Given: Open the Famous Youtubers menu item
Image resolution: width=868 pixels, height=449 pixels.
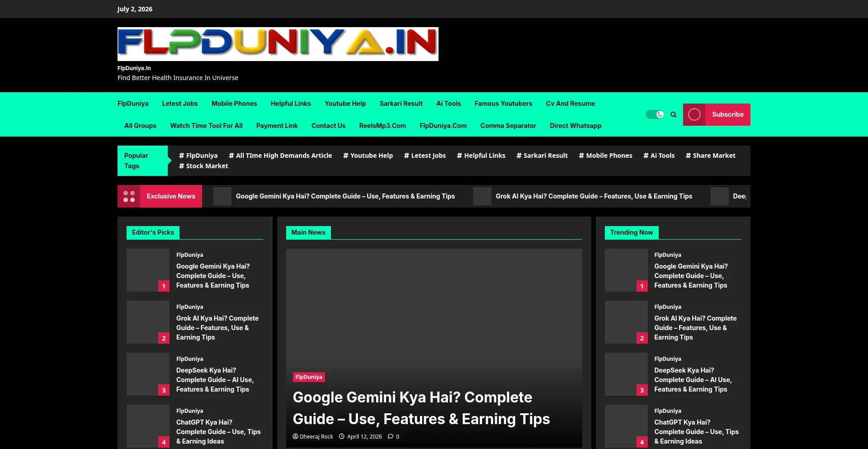Looking at the screenshot, I should (x=503, y=104).
